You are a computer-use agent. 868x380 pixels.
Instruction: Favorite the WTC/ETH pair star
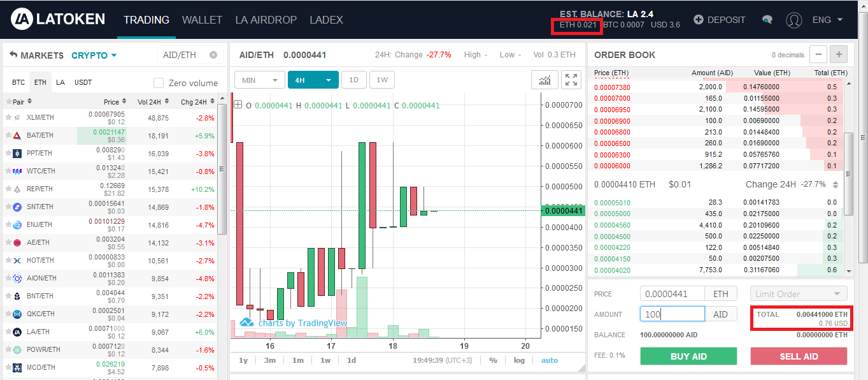[8, 171]
